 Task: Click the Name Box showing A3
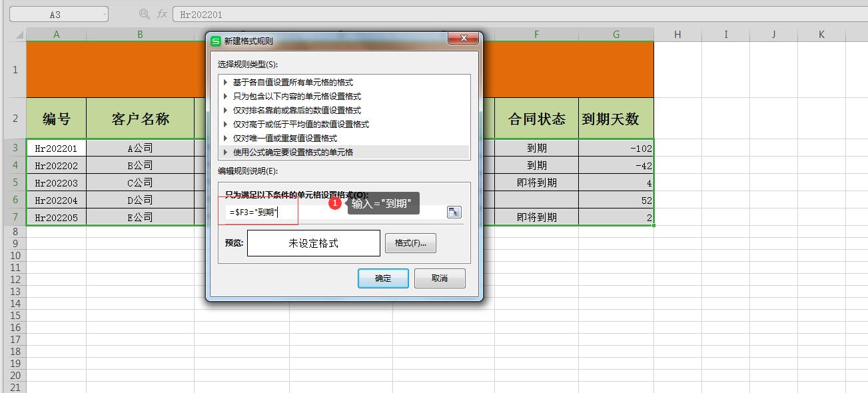(x=55, y=14)
